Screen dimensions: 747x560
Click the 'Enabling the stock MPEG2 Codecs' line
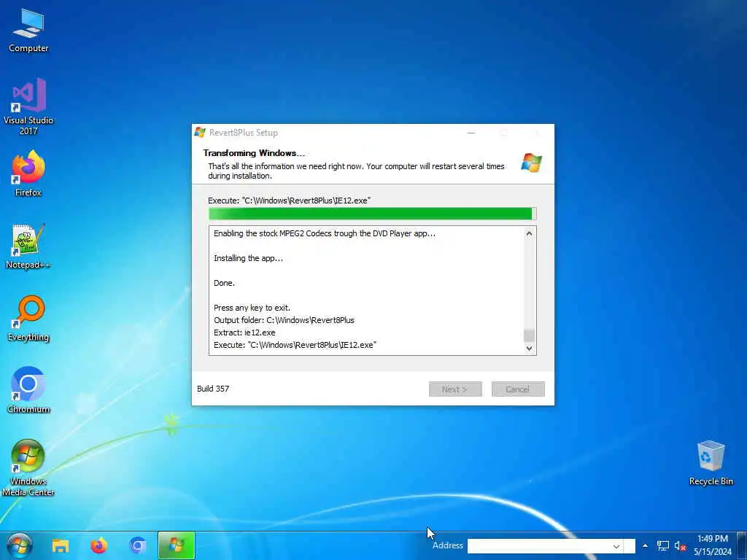pos(325,233)
